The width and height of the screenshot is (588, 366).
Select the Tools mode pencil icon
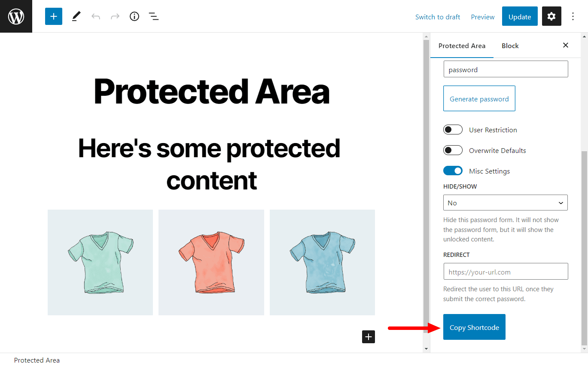click(76, 16)
